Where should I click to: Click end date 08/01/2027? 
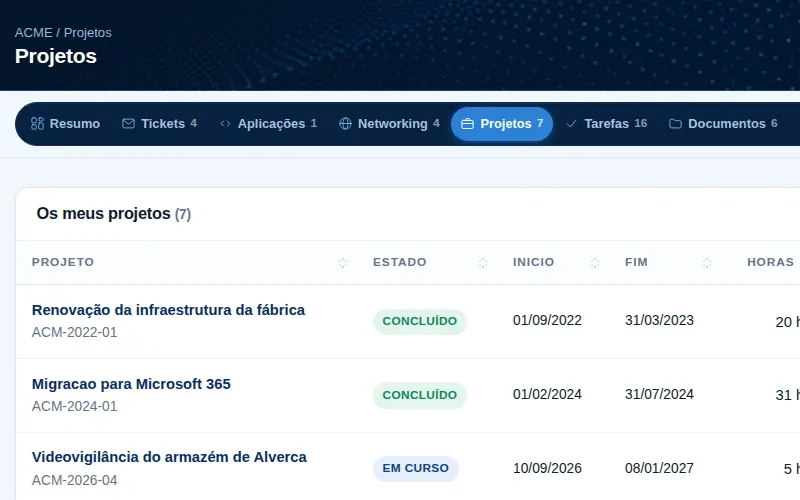(659, 468)
